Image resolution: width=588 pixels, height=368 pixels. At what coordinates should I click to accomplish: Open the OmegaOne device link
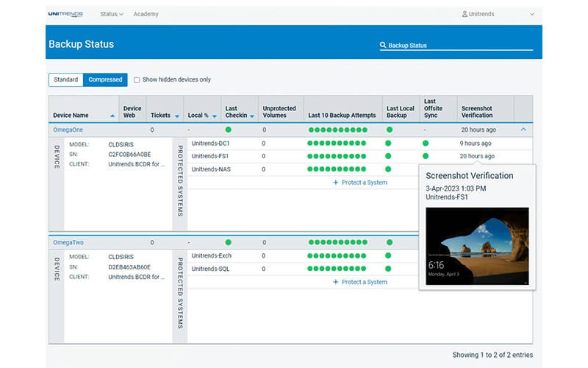[x=68, y=130]
